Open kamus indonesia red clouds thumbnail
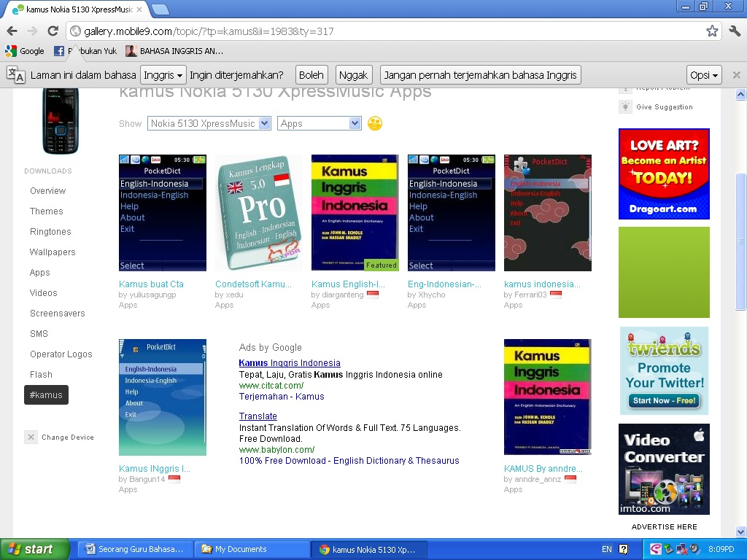Screen dimensions: 747x560 click(x=547, y=213)
